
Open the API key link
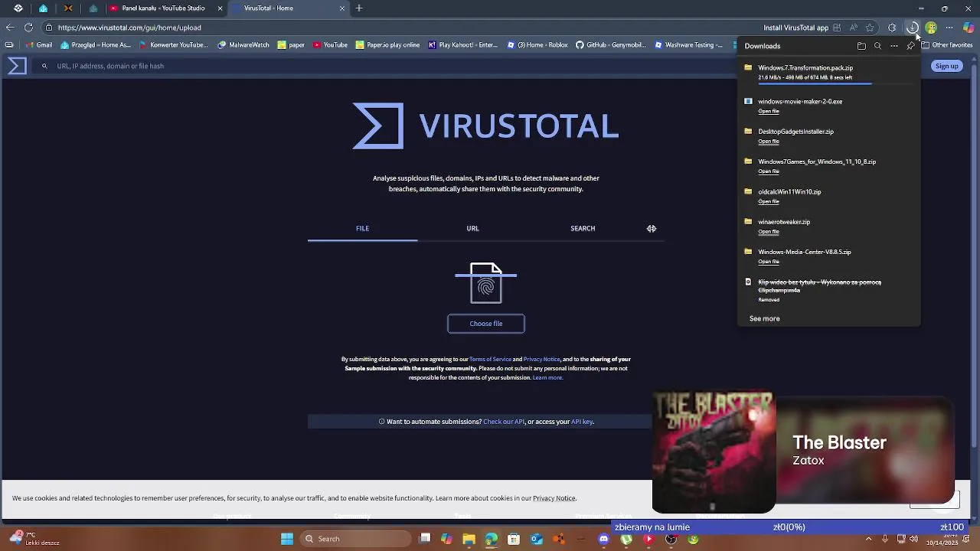[x=582, y=422]
